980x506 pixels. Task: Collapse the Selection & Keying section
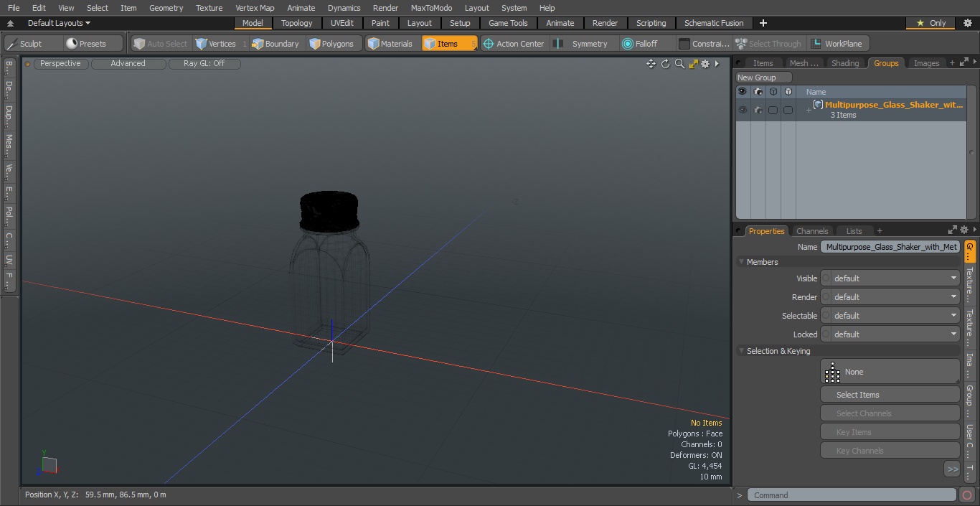[741, 351]
